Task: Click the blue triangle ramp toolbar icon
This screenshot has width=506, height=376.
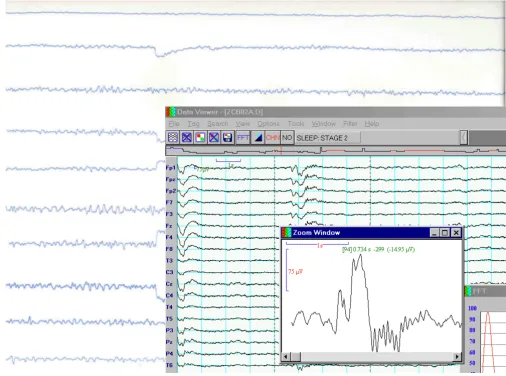Action: pyautogui.click(x=258, y=137)
